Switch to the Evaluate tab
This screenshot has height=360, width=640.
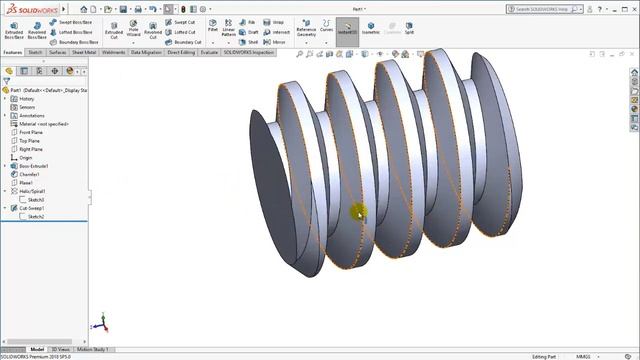(x=209, y=52)
